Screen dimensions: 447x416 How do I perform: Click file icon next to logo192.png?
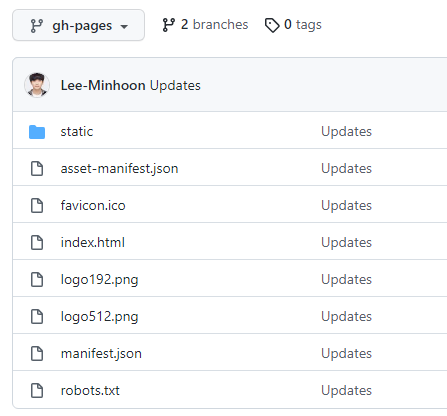point(37,279)
